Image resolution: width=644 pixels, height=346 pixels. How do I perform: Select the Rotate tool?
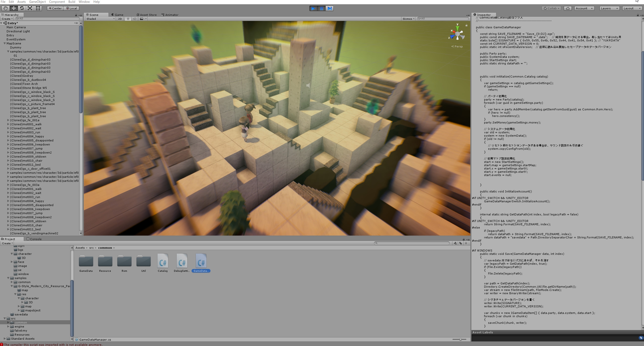tap(22, 8)
